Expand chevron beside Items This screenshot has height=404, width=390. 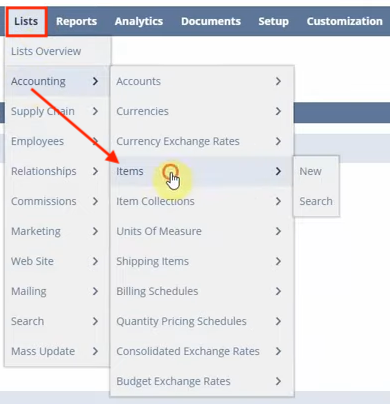pyautogui.click(x=278, y=171)
